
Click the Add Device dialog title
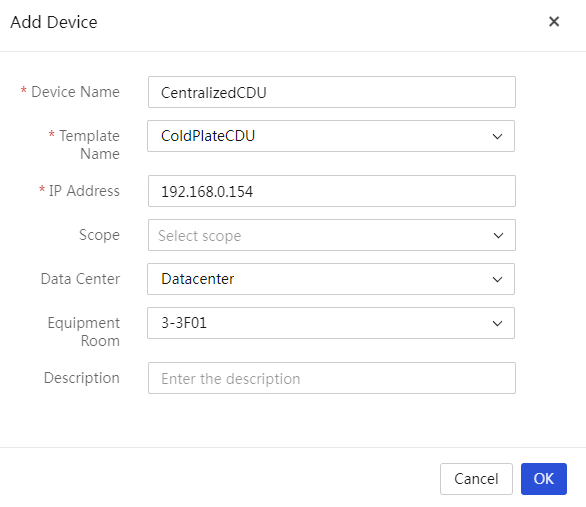pyautogui.click(x=54, y=22)
